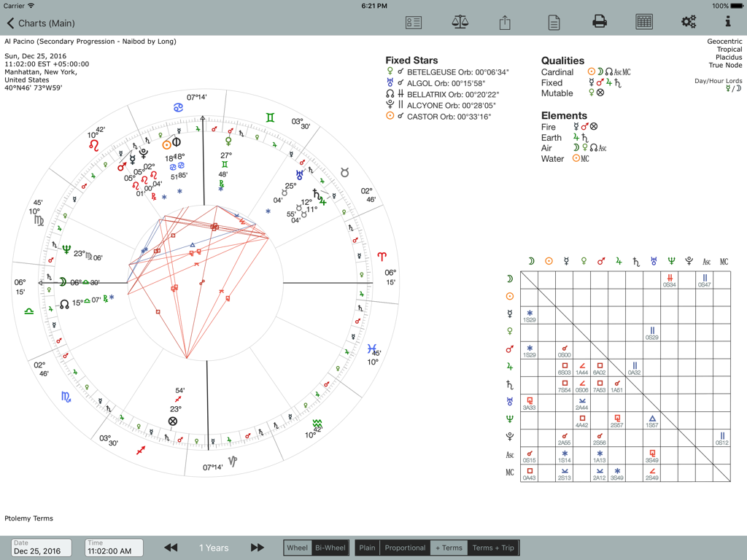
Task: Select the scales (aspects) toolbar icon
Action: pos(460,22)
